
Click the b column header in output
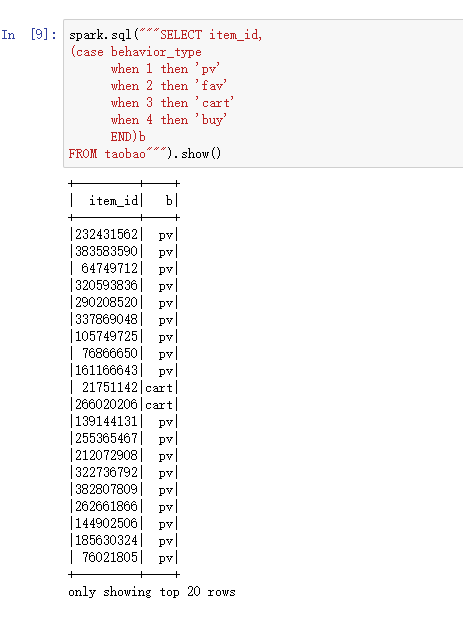[x=169, y=200]
